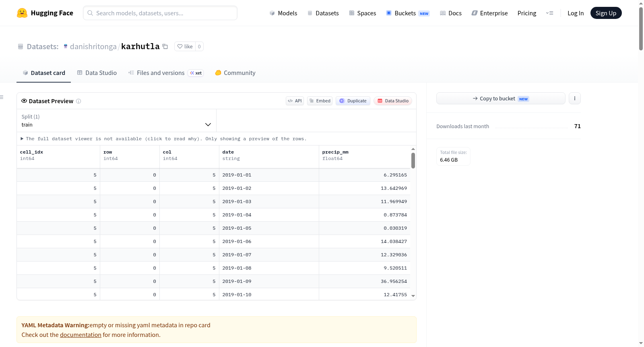This screenshot has width=644, height=347.
Task: Open the Split train dropdown
Action: [117, 121]
